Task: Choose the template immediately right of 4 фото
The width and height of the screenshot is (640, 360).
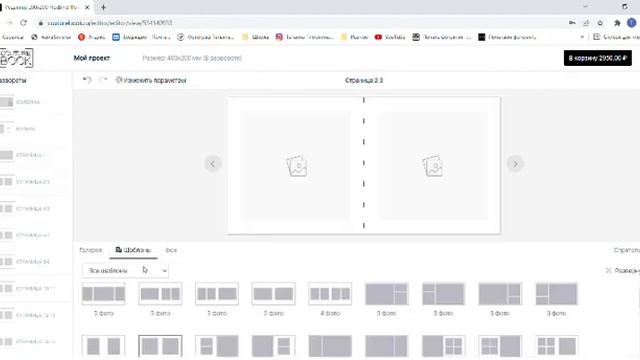Action: tap(387, 293)
